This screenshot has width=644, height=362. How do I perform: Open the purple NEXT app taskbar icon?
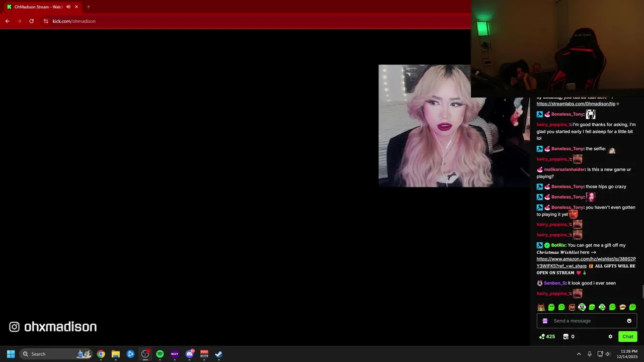point(175,354)
